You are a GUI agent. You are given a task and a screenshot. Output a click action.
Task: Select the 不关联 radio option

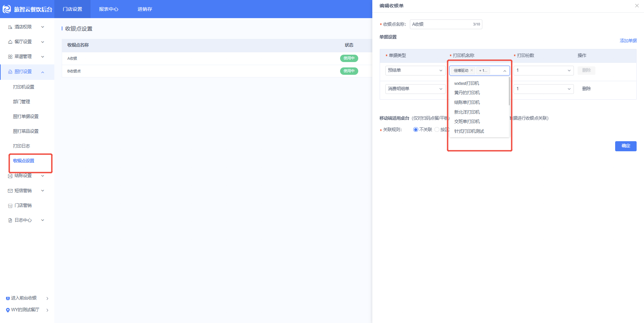click(x=416, y=129)
